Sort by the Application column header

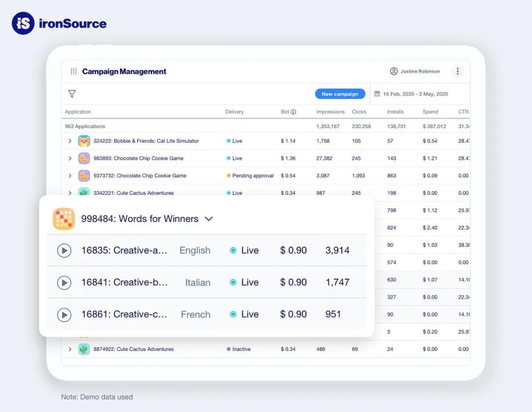click(x=78, y=112)
